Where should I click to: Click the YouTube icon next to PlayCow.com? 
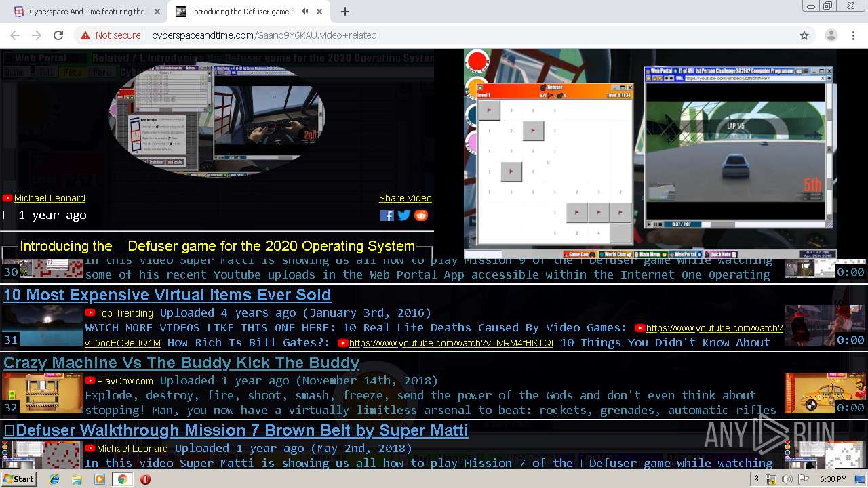point(90,381)
